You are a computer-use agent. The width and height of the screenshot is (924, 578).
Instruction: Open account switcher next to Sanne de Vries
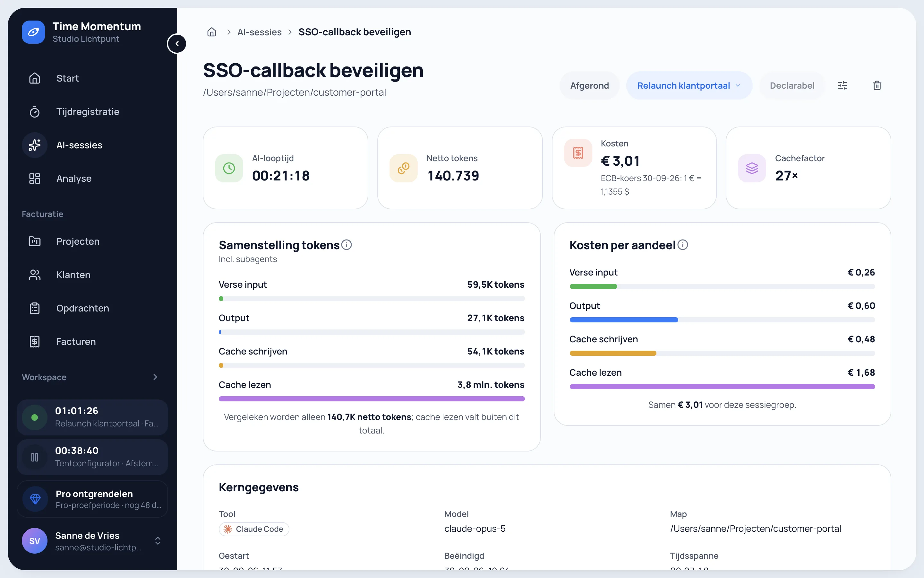158,541
